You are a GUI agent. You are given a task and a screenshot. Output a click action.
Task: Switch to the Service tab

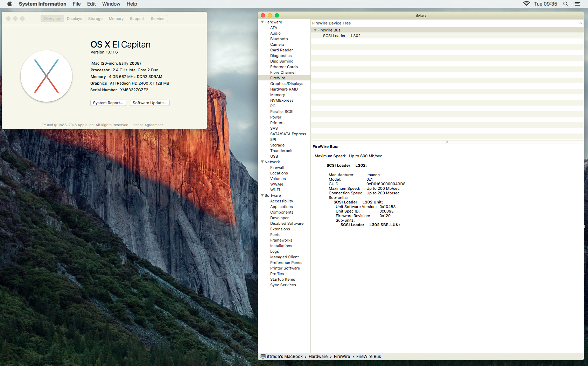point(157,19)
